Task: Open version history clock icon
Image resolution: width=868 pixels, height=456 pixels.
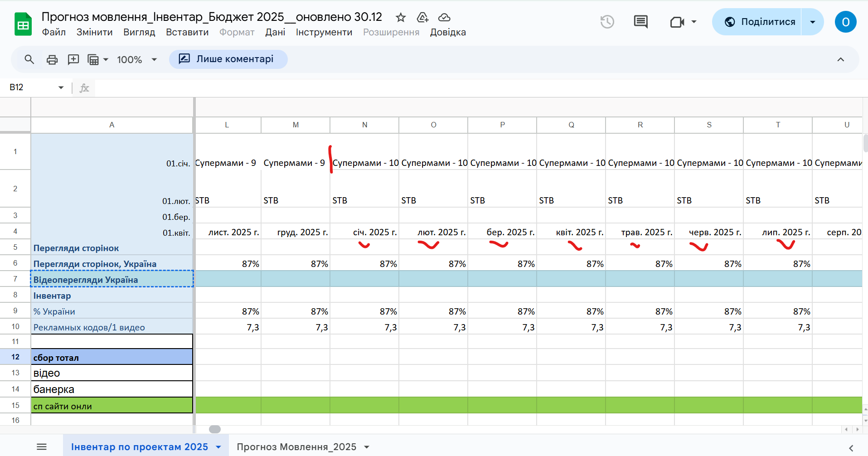Action: click(607, 22)
